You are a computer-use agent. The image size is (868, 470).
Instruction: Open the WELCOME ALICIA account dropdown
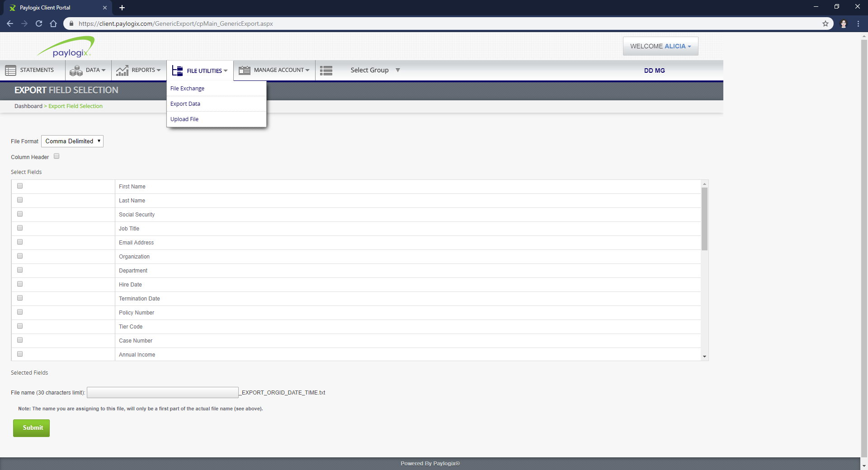[x=660, y=46]
